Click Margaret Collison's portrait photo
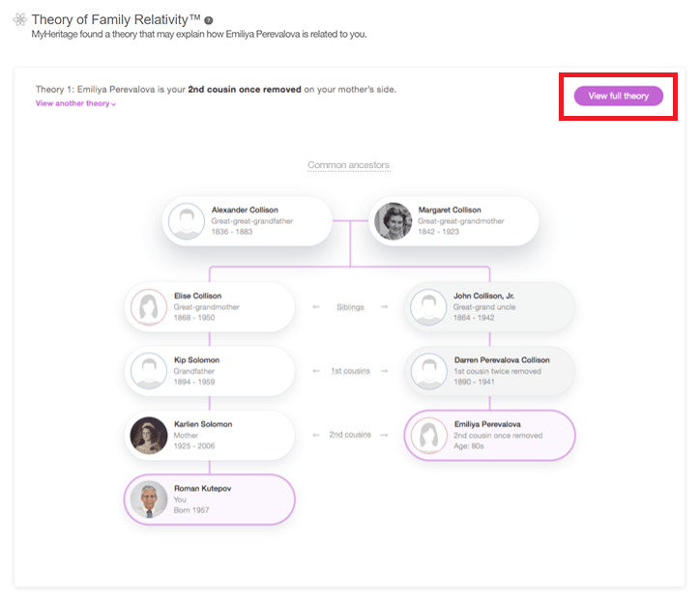Image resolution: width=700 pixels, height=600 pixels. pyautogui.click(x=394, y=221)
